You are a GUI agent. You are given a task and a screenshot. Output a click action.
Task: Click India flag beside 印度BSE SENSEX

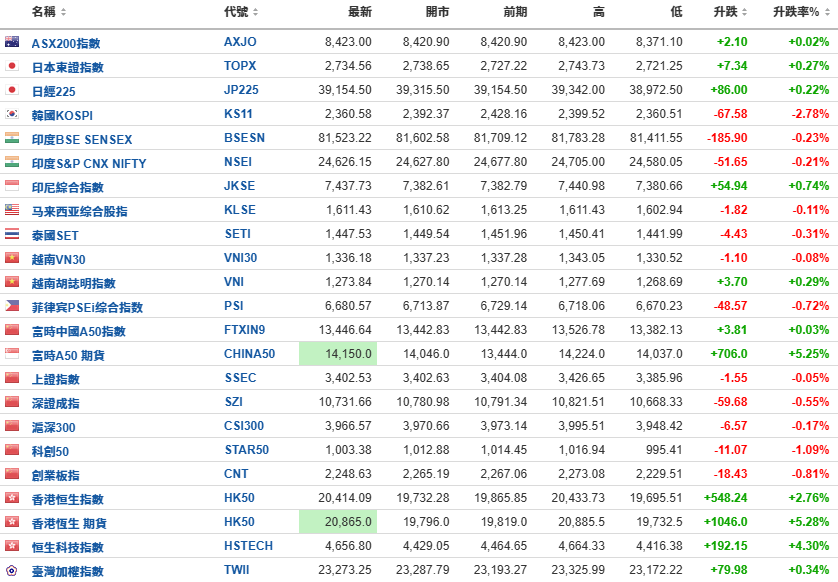point(12,137)
